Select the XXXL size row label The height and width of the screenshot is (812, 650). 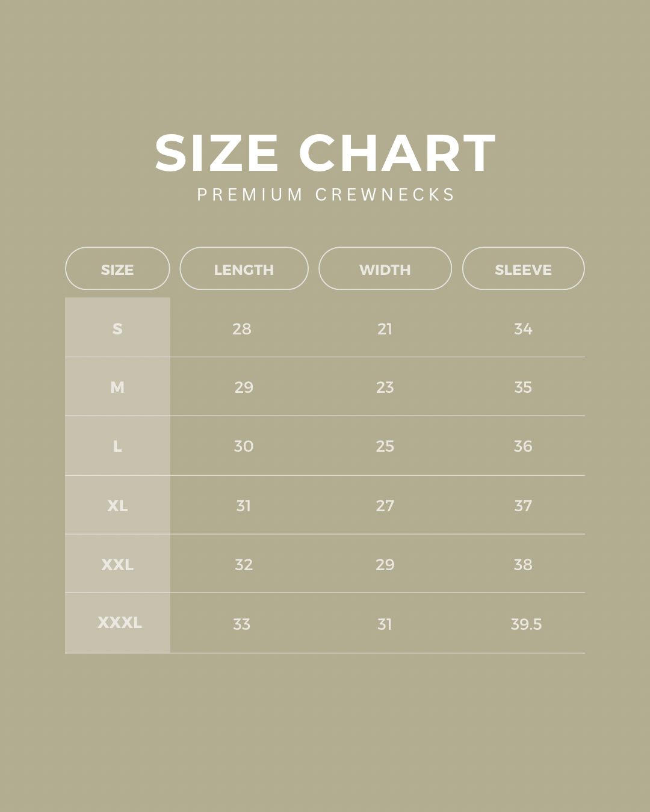click(120, 623)
